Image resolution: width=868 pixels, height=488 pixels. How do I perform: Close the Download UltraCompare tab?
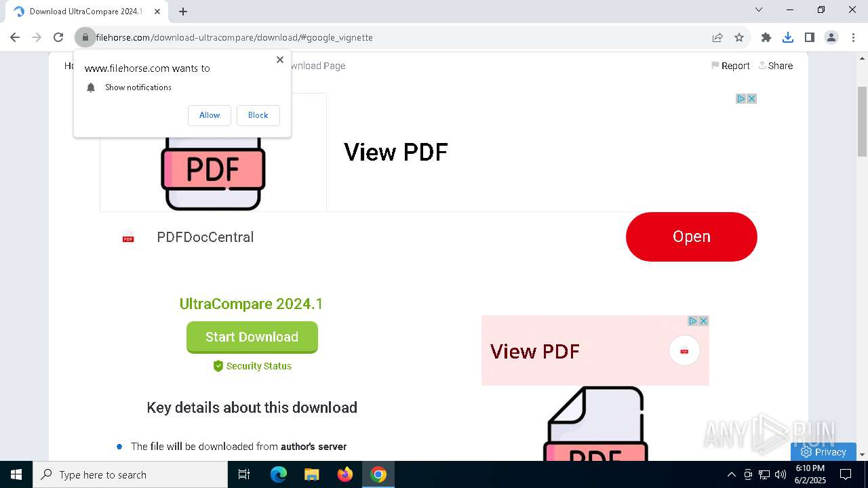158,12
